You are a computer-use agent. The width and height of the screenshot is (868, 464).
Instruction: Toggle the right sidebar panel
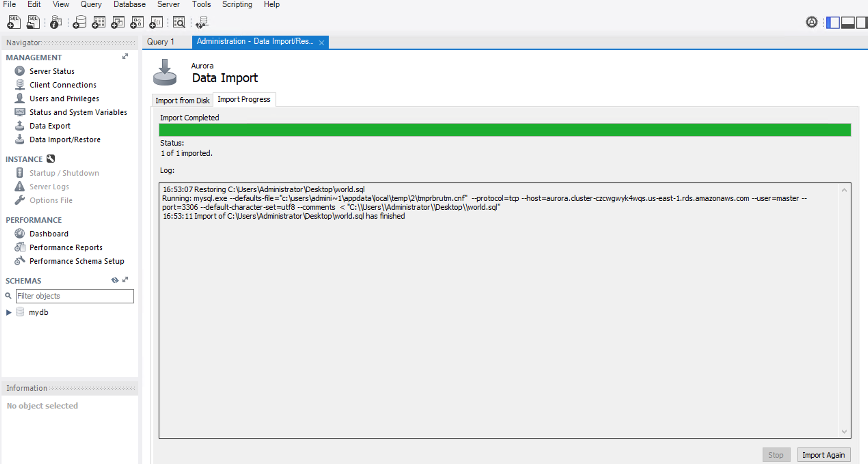(862, 23)
